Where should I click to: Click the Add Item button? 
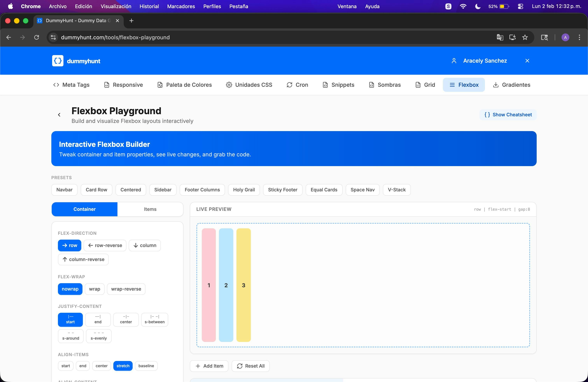point(209,366)
